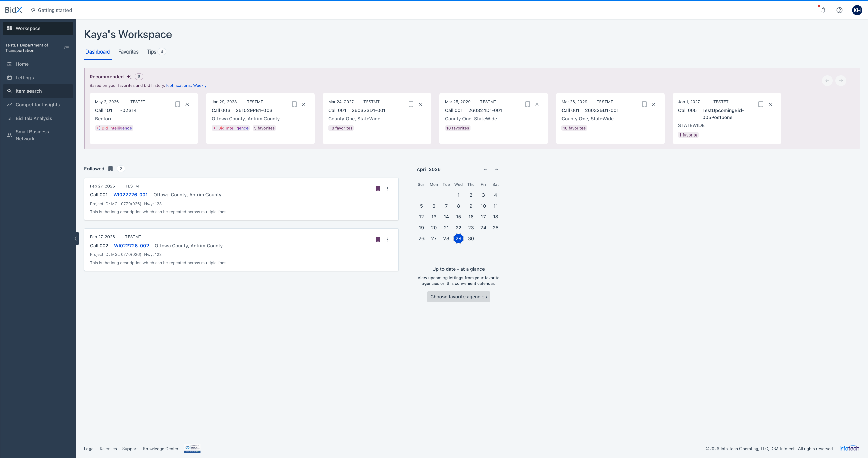Click the Getting started pin icon

pos(33,11)
